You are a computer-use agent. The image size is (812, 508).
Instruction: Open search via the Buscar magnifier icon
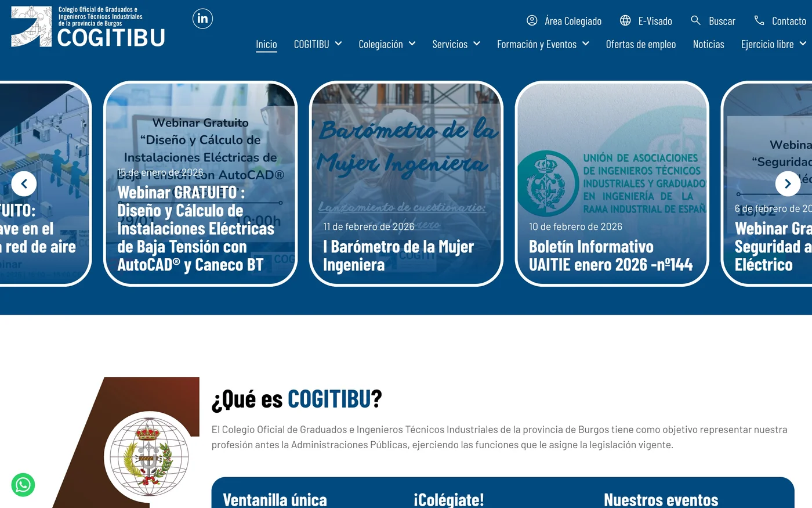[695, 20]
